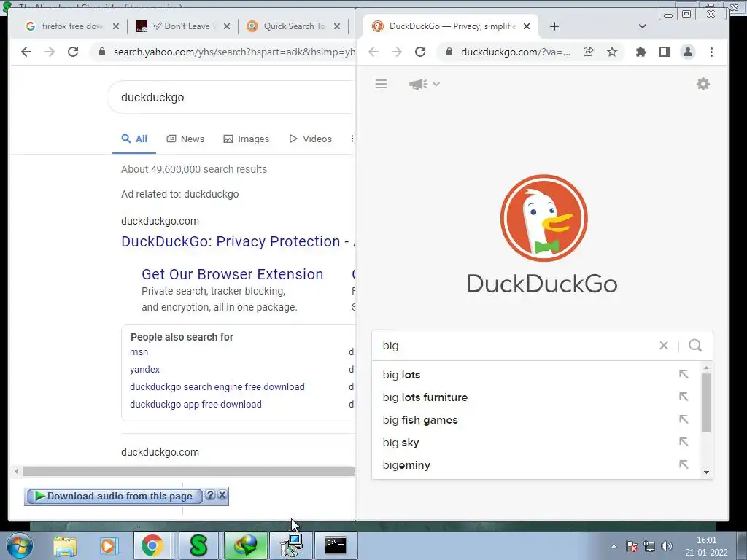Go back in the DuckDuckGo window
This screenshot has height=560, width=747.
pyautogui.click(x=373, y=52)
